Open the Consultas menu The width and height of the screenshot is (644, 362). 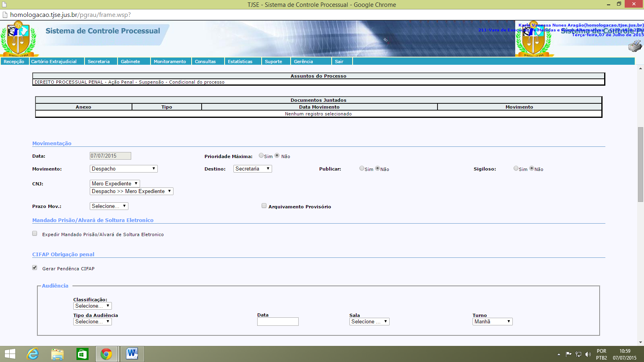(205, 62)
